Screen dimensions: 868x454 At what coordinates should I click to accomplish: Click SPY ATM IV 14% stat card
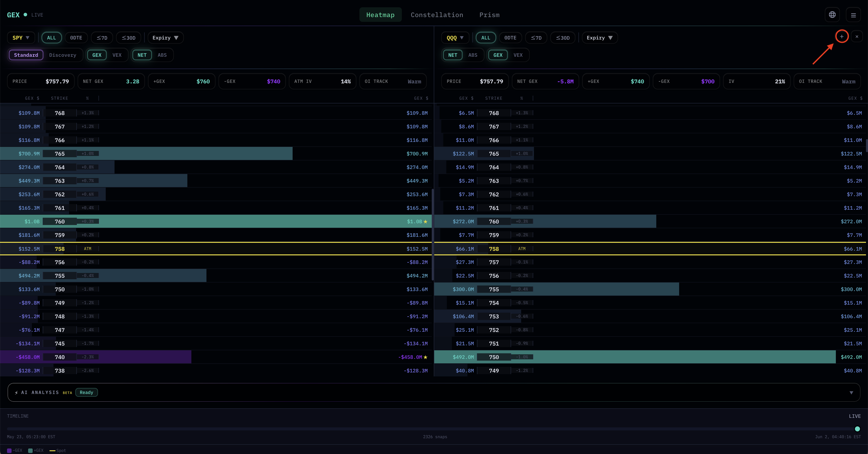click(322, 81)
